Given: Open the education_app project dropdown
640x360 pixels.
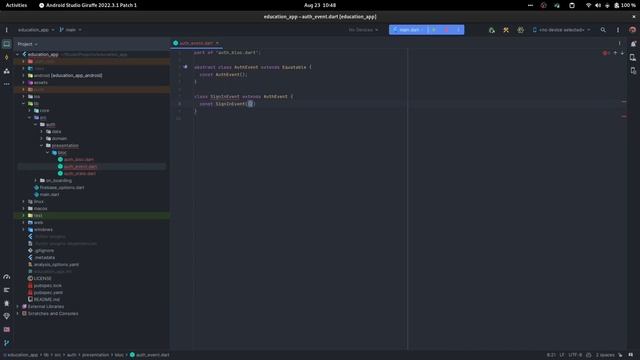Looking at the screenshot, I should coord(36,30).
